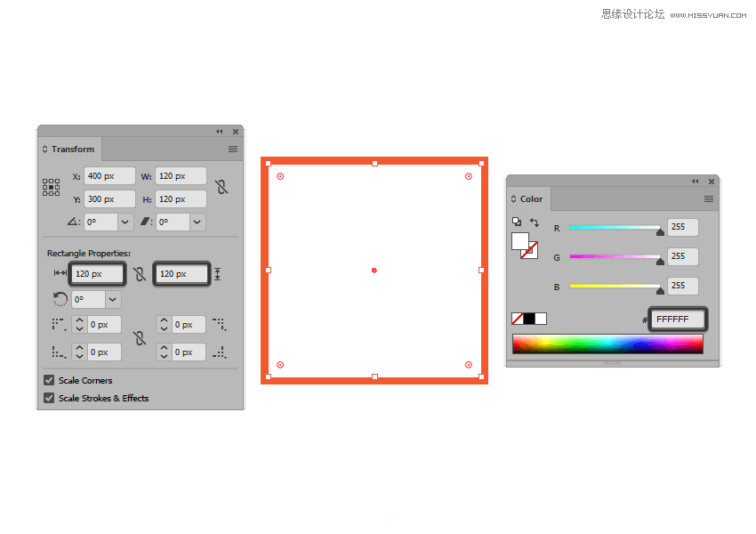Screen dimensions: 756x534
Task: Click the None color swatch
Action: (x=518, y=319)
